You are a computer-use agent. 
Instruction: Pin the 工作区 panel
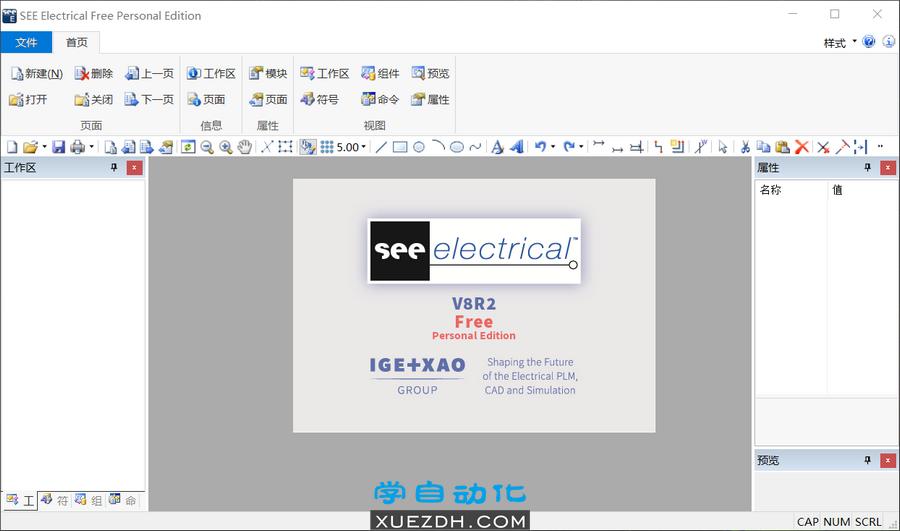114,168
